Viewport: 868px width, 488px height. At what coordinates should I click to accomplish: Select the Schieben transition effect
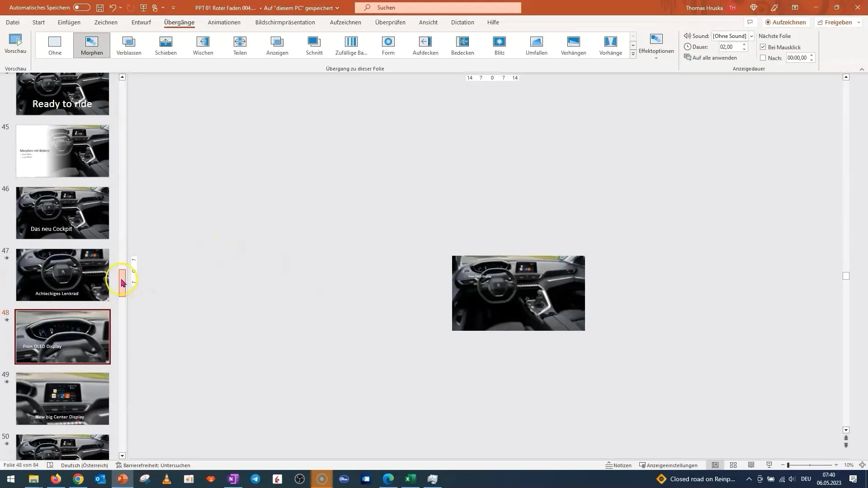click(x=166, y=45)
